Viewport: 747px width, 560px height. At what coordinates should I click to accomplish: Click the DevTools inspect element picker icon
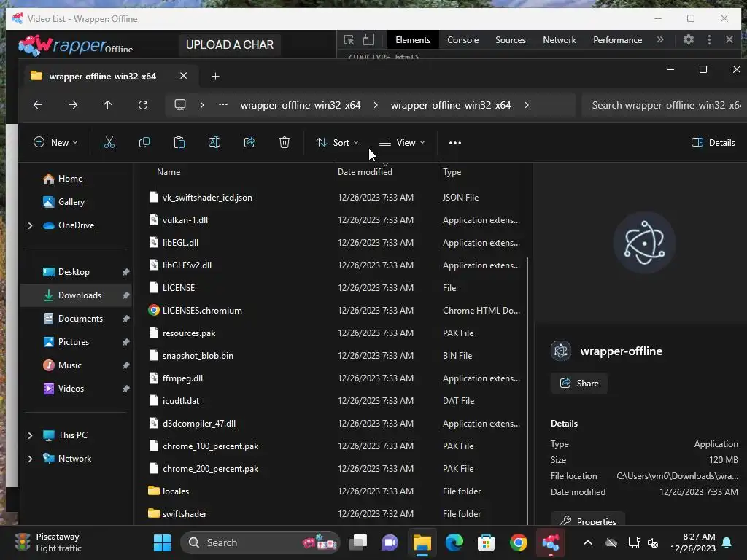[349, 40]
